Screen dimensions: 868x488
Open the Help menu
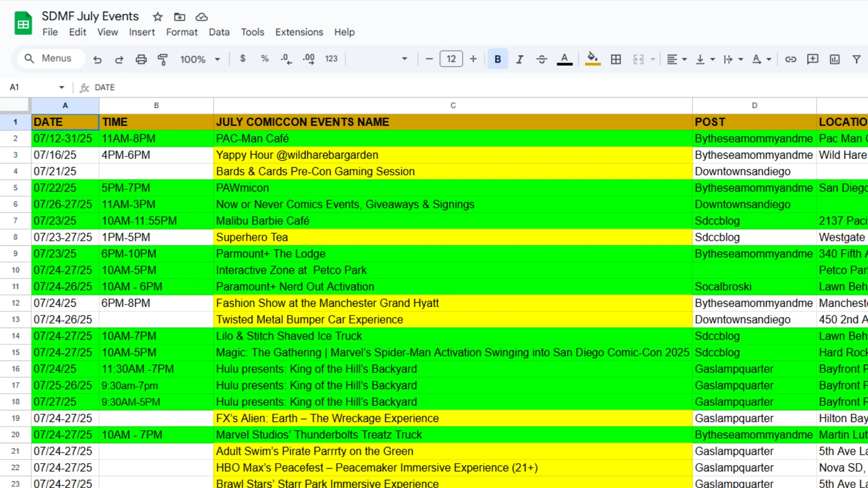pos(344,32)
